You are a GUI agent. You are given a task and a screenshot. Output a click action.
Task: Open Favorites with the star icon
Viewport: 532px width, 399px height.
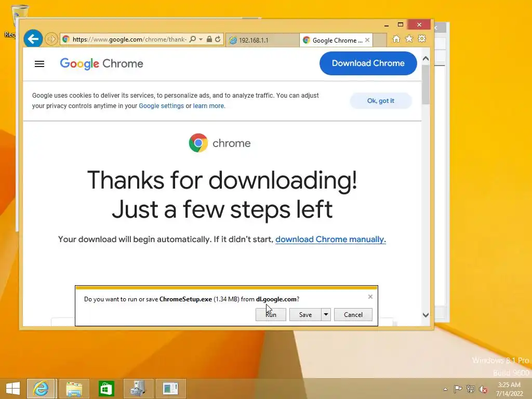click(409, 38)
